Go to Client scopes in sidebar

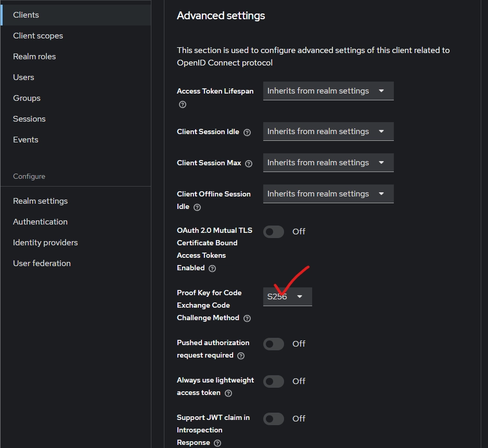pyautogui.click(x=38, y=36)
